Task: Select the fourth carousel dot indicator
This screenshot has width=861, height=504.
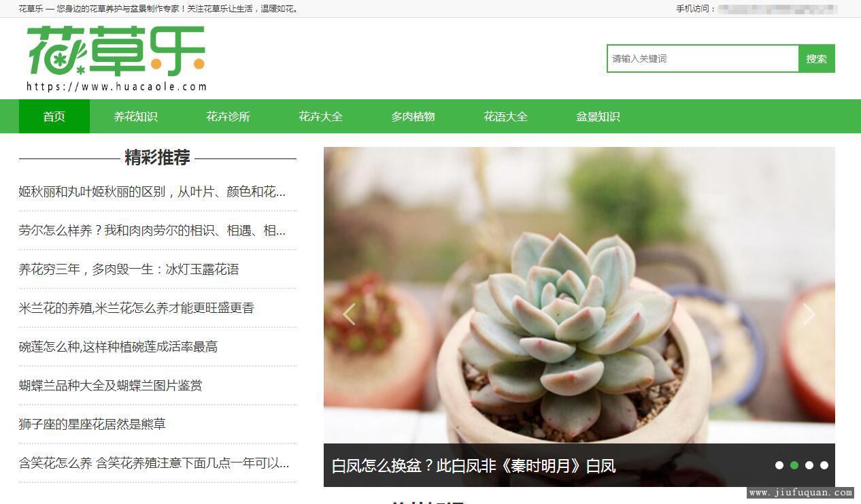Action: pyautogui.click(x=824, y=465)
